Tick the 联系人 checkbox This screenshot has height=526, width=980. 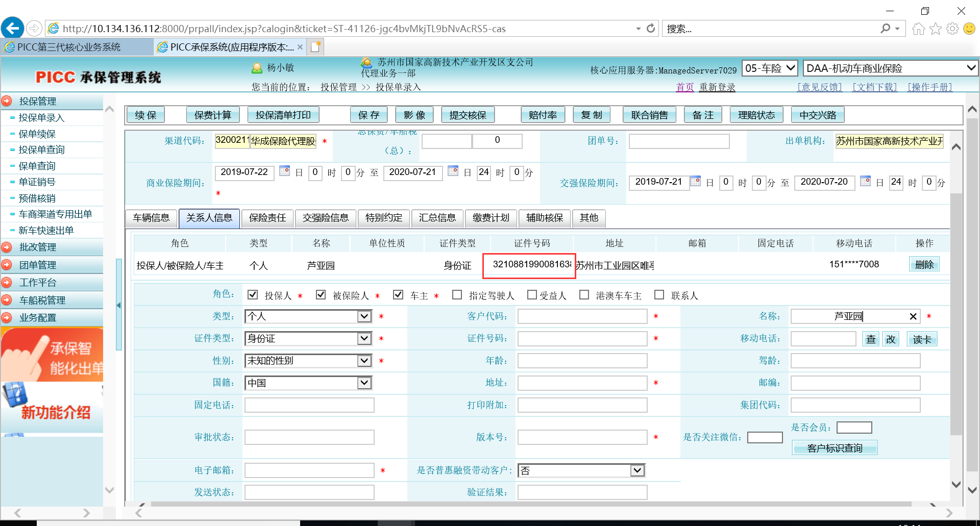(x=659, y=295)
